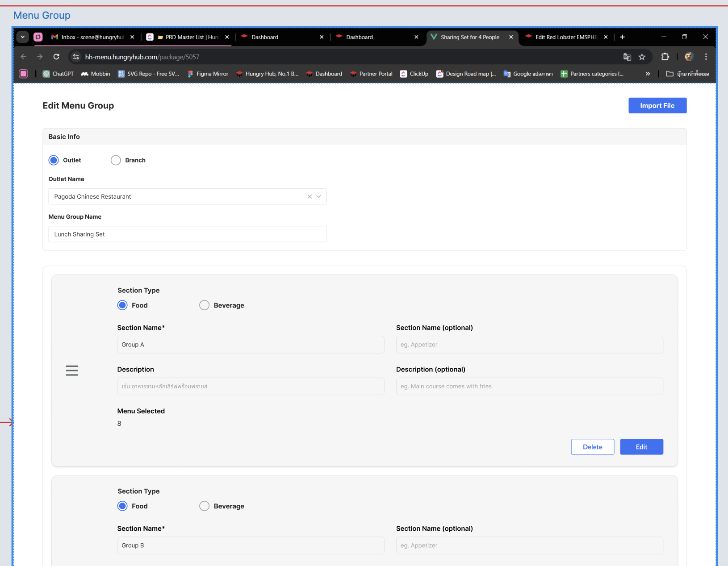Image resolution: width=728 pixels, height=566 pixels.
Task: Bookmark this page with the star icon
Action: coord(642,57)
